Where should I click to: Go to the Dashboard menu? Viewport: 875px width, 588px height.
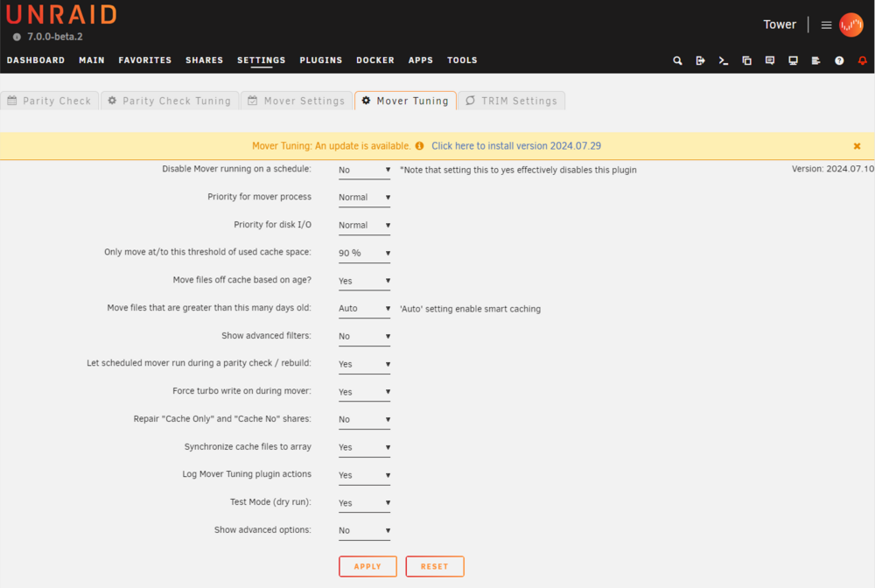point(36,60)
